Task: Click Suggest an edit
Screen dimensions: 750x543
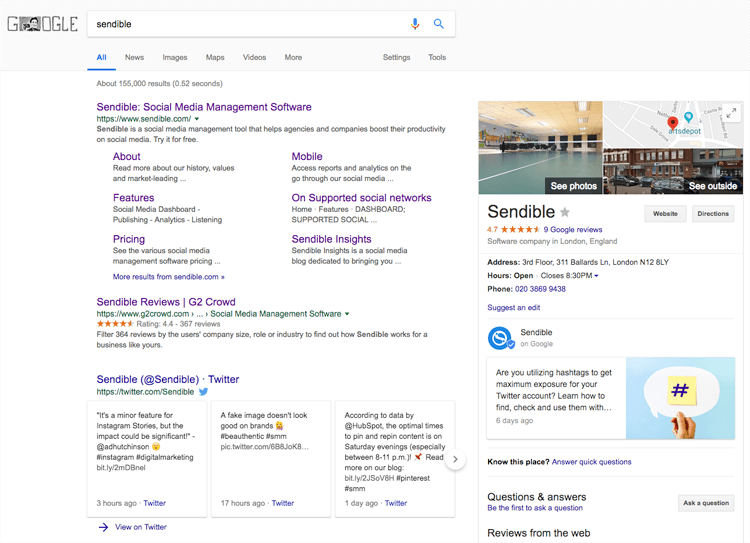Action: tap(514, 308)
